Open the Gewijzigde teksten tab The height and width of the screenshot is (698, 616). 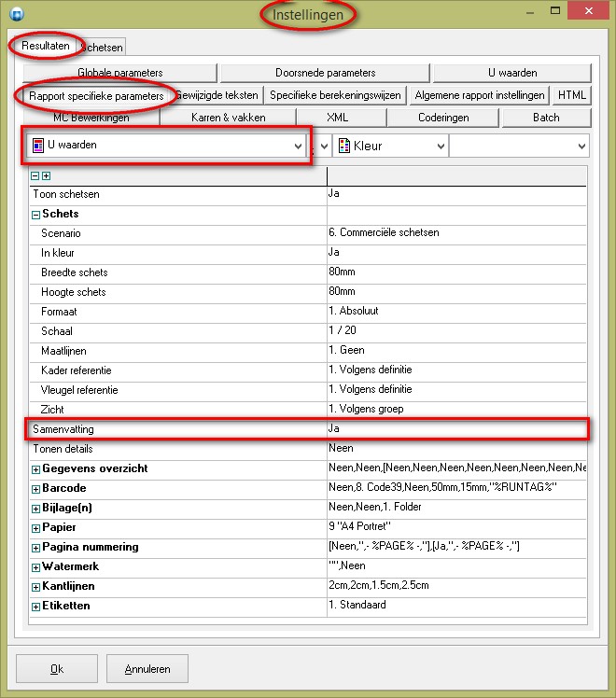point(218,95)
